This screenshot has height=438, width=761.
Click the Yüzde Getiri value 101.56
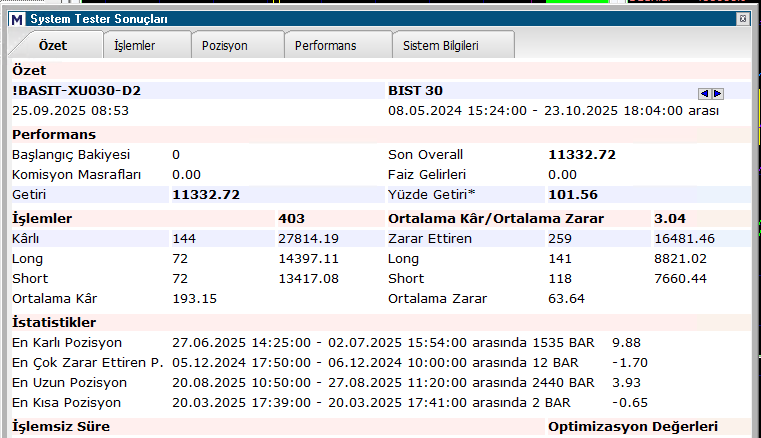(x=573, y=195)
